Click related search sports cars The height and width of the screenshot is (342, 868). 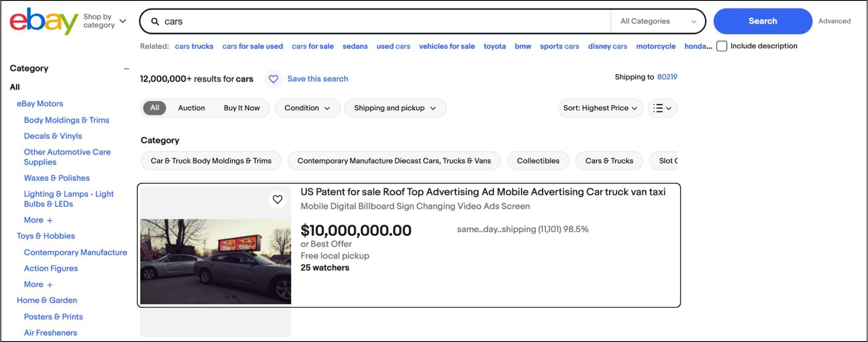coord(559,46)
